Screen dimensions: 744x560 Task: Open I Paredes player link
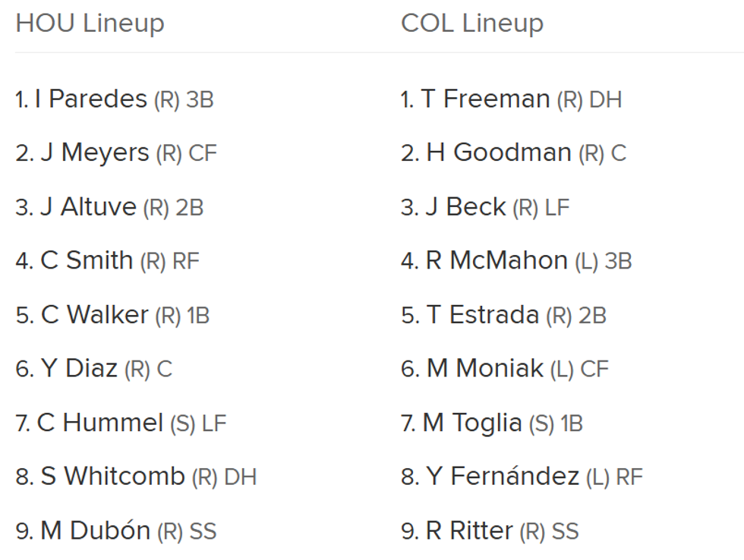[90, 99]
